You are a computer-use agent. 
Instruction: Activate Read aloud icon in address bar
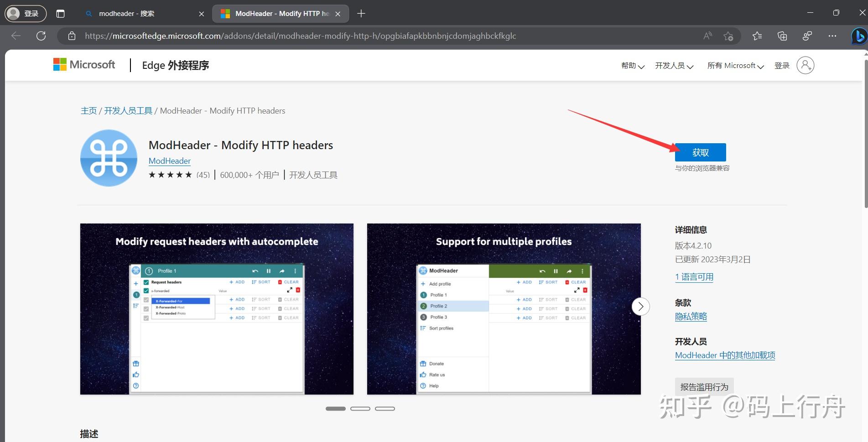708,36
